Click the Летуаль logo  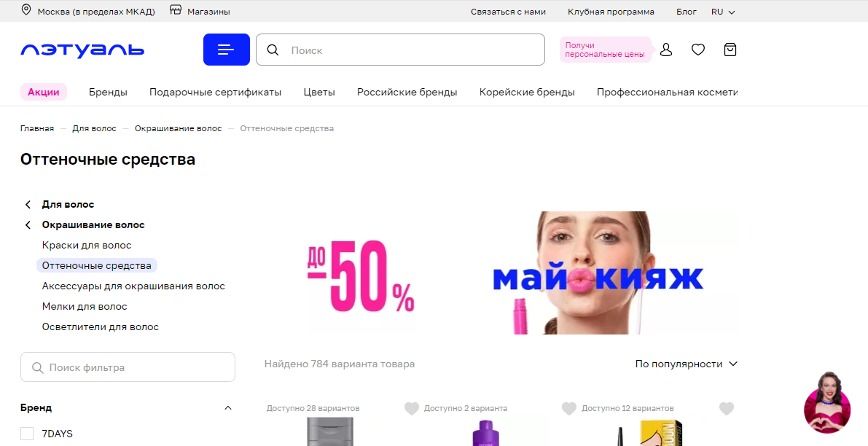82,50
